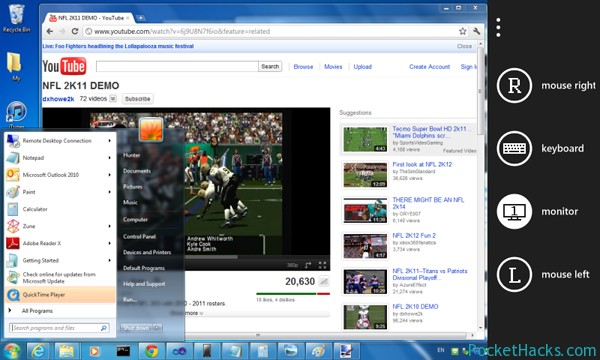Change video quality from 360p
600x360 pixels.
(292, 265)
